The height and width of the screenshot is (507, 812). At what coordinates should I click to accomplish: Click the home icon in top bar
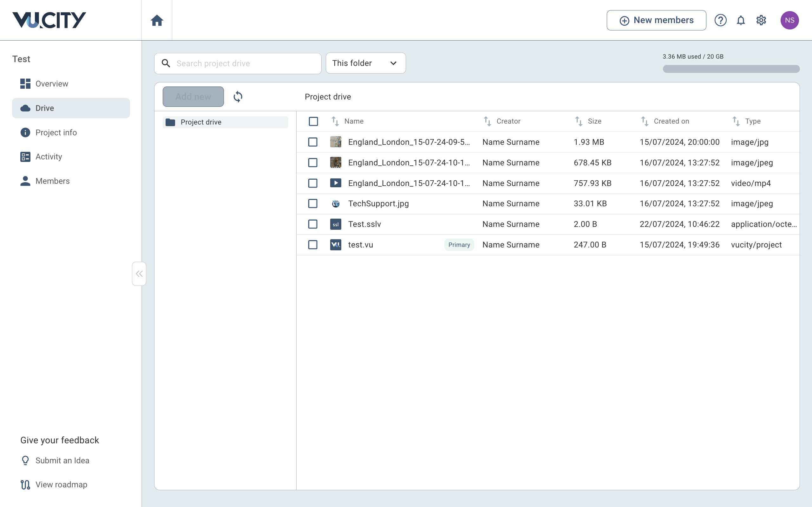tap(157, 21)
